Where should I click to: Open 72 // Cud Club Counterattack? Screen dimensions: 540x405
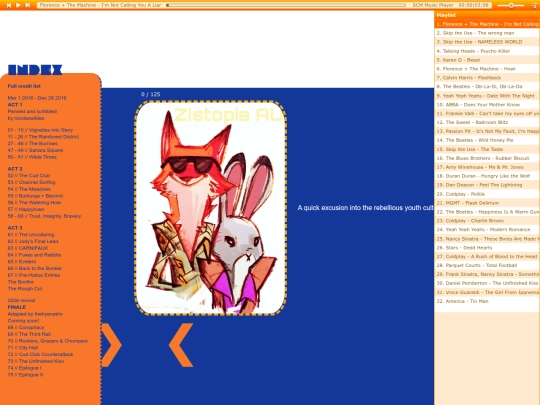pos(40,354)
